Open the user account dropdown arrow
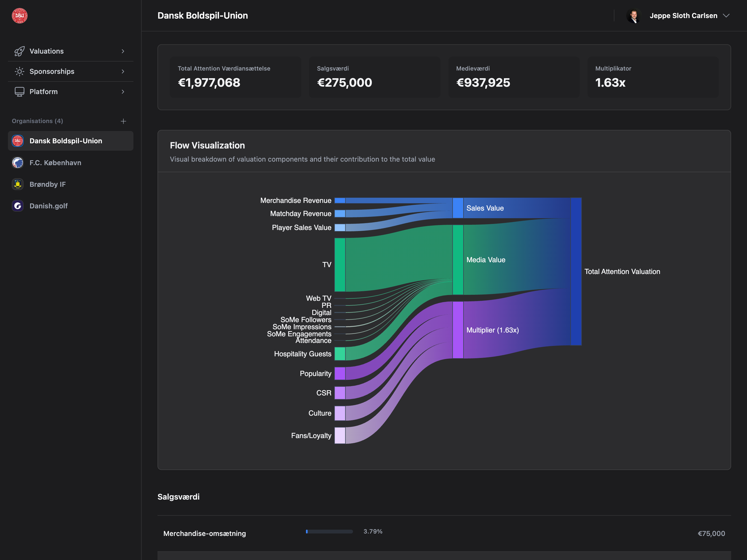 coord(726,16)
